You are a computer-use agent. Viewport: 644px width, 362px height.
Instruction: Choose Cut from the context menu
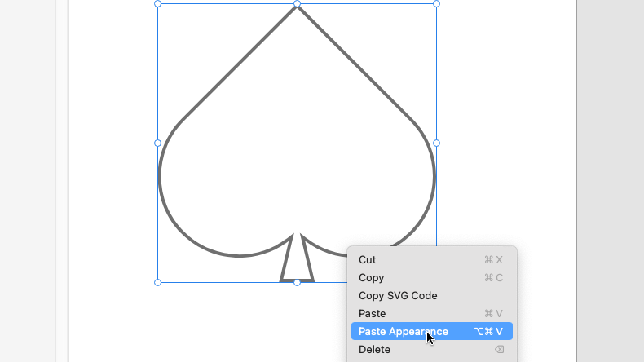click(x=368, y=260)
